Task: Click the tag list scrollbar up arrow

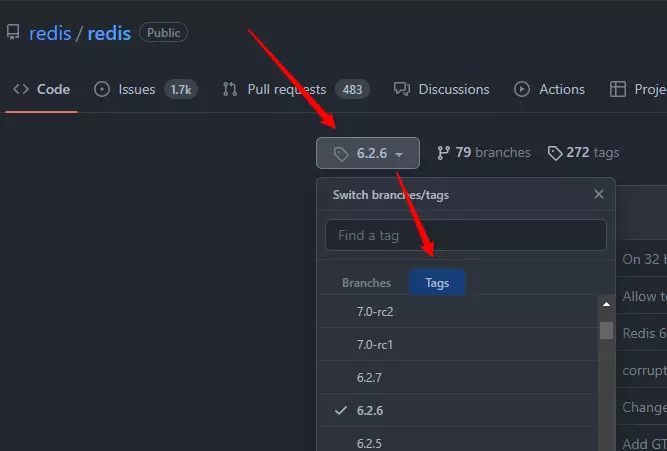Action: [x=606, y=304]
